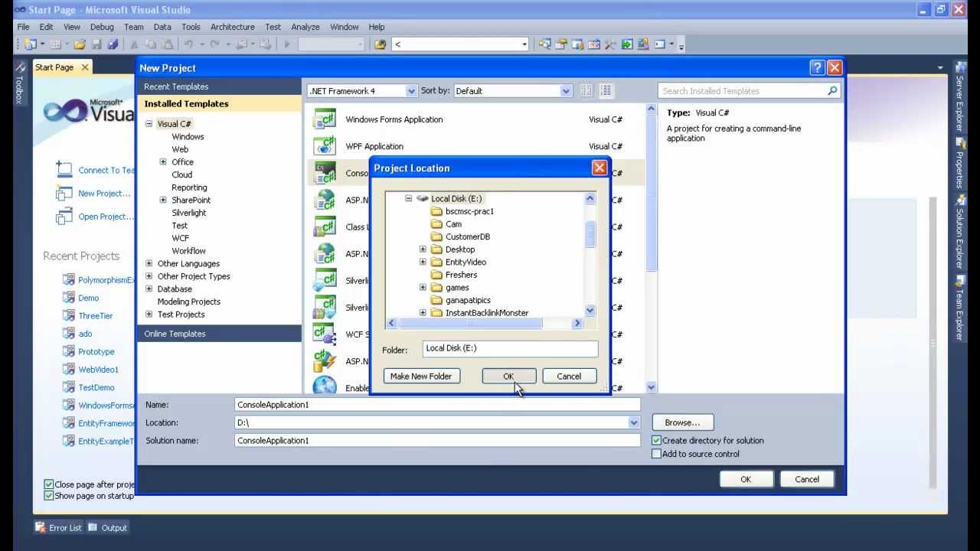Open the Error List panel
This screenshot has width=980, height=551.
point(58,527)
